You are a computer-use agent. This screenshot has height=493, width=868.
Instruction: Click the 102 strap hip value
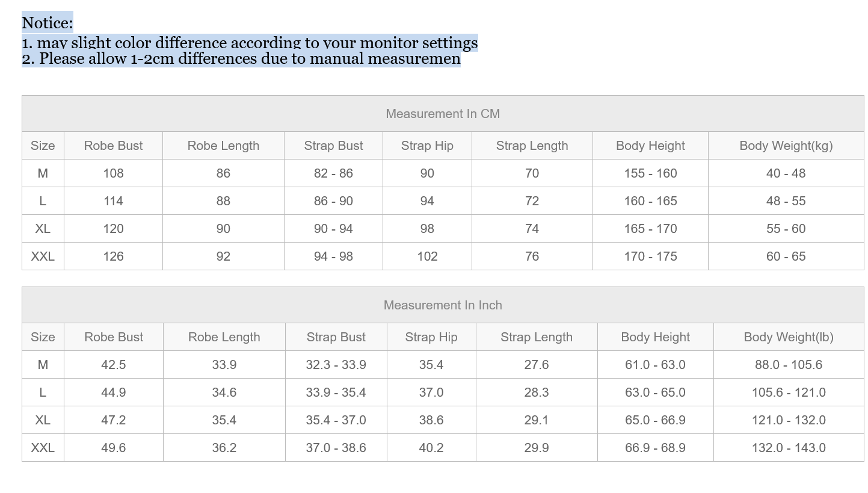click(427, 256)
